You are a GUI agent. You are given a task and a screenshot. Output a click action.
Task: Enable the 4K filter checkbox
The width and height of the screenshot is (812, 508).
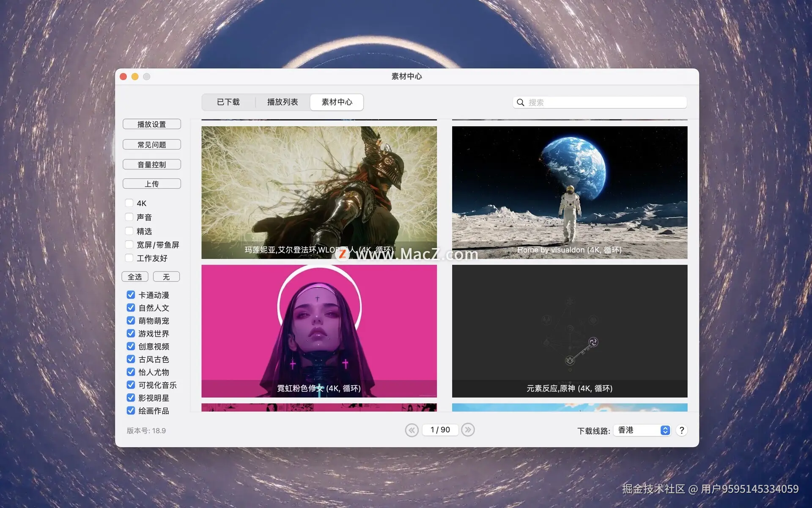[129, 203]
